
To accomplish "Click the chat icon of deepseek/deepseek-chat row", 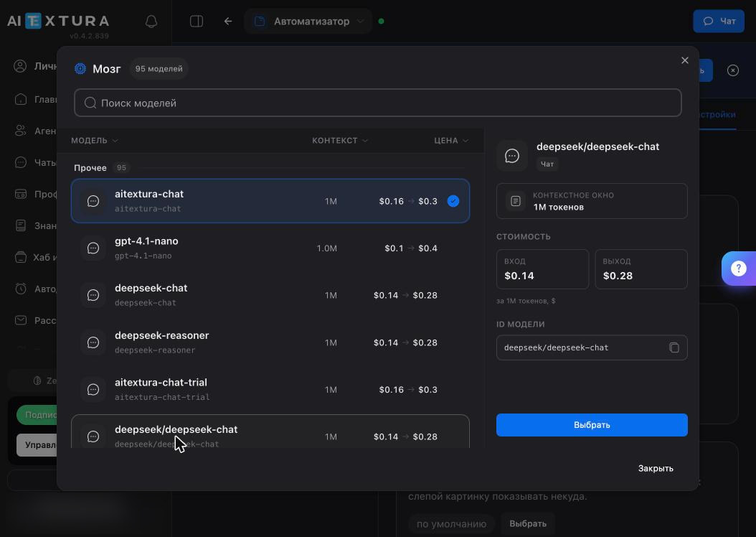I will click(93, 436).
